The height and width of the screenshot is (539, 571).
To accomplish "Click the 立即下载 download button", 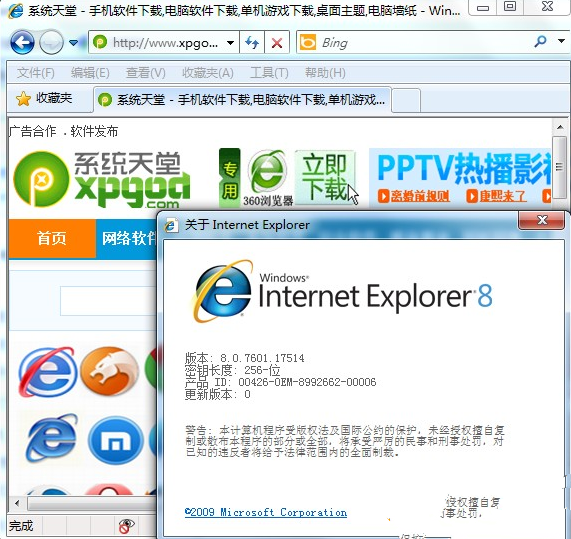I will 324,177.
